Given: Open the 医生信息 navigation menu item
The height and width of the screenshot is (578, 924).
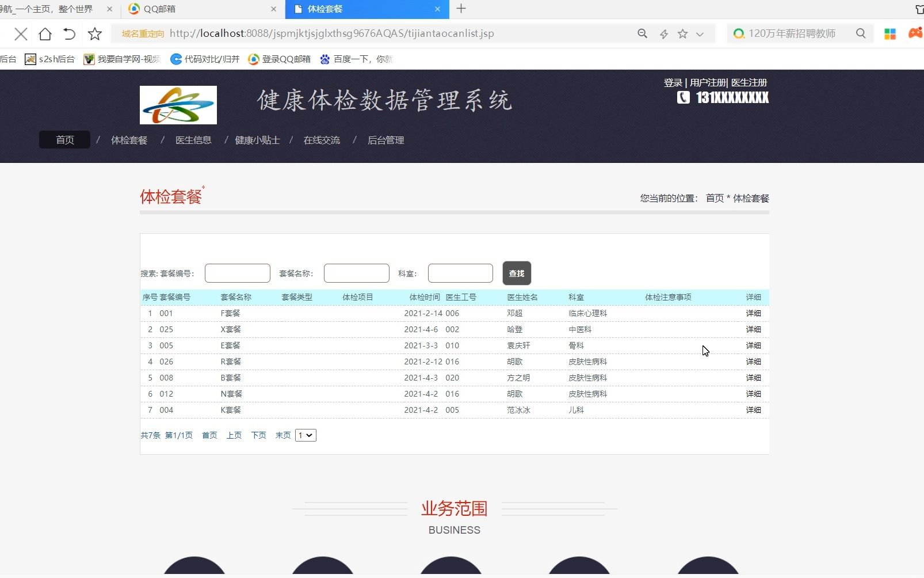Looking at the screenshot, I should coord(193,140).
